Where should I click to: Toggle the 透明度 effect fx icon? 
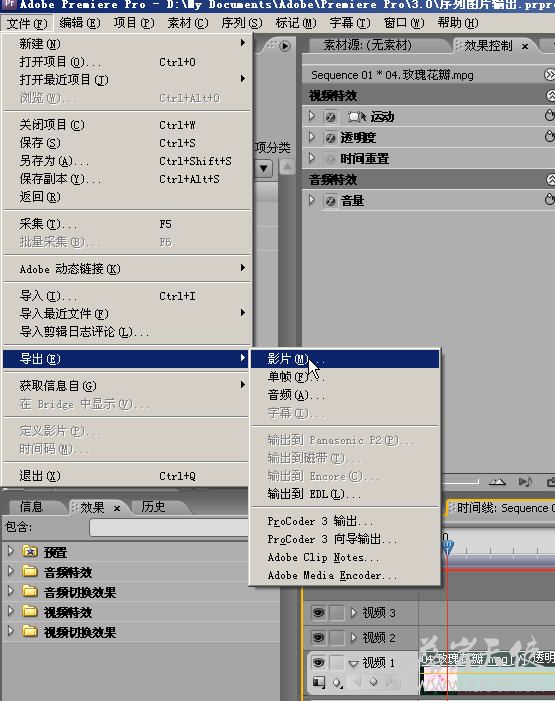tap(330, 138)
